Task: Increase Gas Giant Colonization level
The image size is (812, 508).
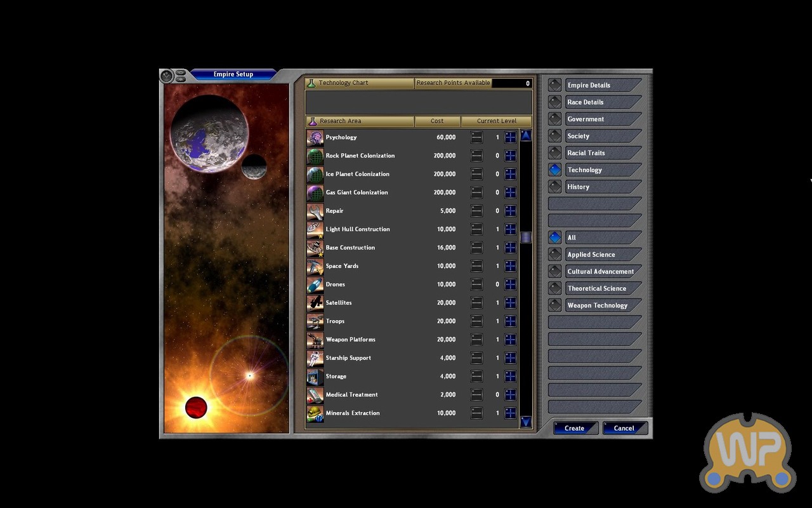Action: 510,193
